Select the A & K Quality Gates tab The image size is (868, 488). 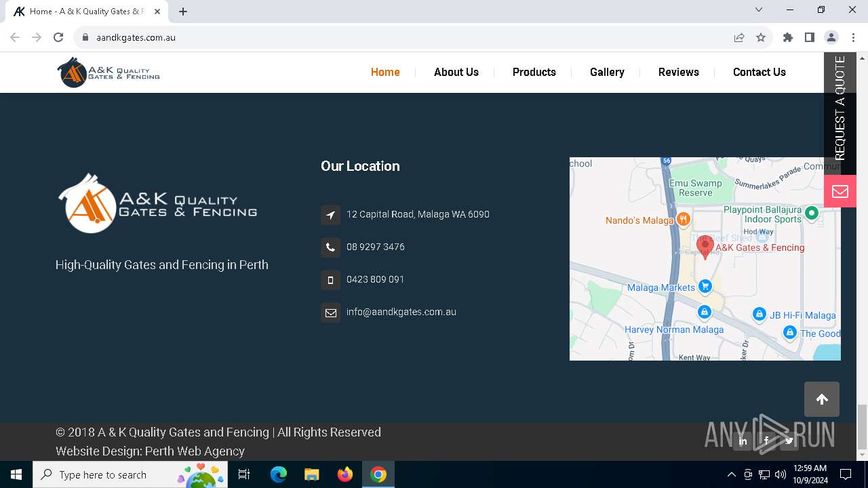point(87,12)
